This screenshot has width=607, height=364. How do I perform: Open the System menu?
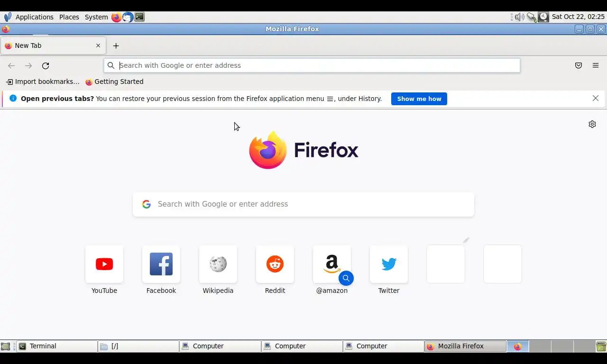tap(96, 17)
